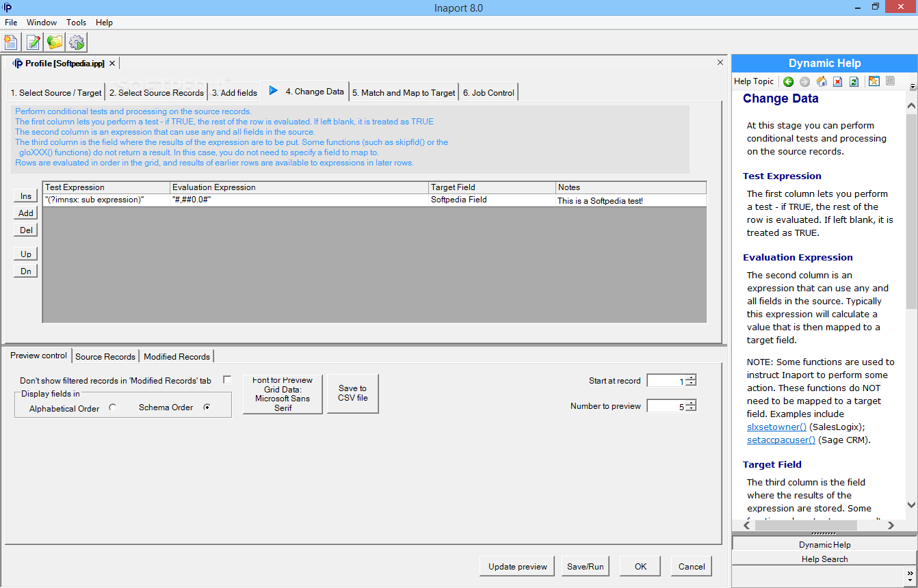Open the Help menu

click(104, 23)
